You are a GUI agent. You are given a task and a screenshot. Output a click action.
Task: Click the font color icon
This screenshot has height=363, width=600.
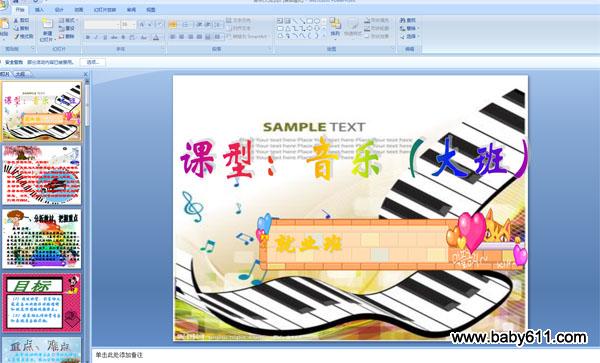(x=156, y=37)
